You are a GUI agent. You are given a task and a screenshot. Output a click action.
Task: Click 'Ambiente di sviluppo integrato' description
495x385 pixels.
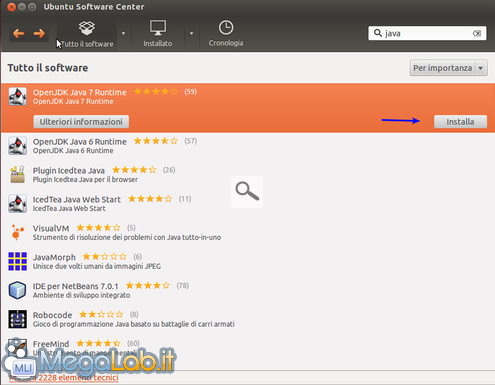[x=81, y=295]
